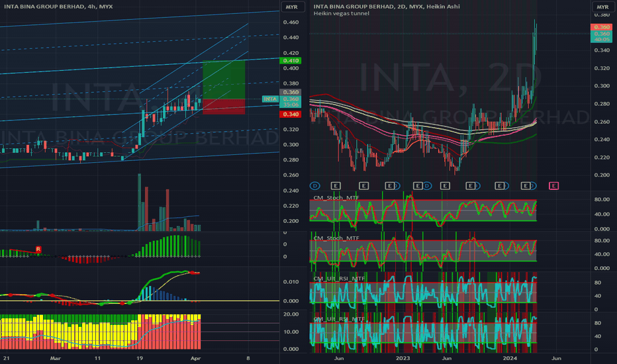The height and width of the screenshot is (364, 617).
Task: Click the 2024 label on right time axis
Action: click(510, 358)
